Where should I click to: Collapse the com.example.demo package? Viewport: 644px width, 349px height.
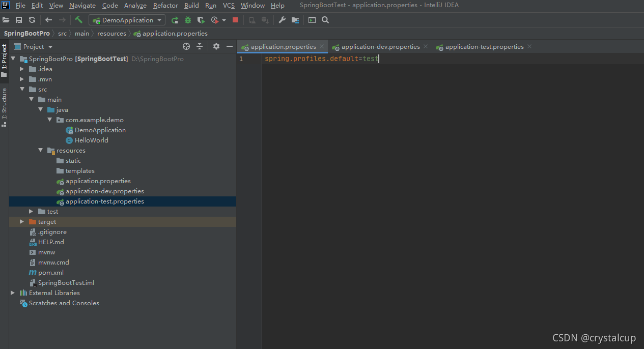49,120
